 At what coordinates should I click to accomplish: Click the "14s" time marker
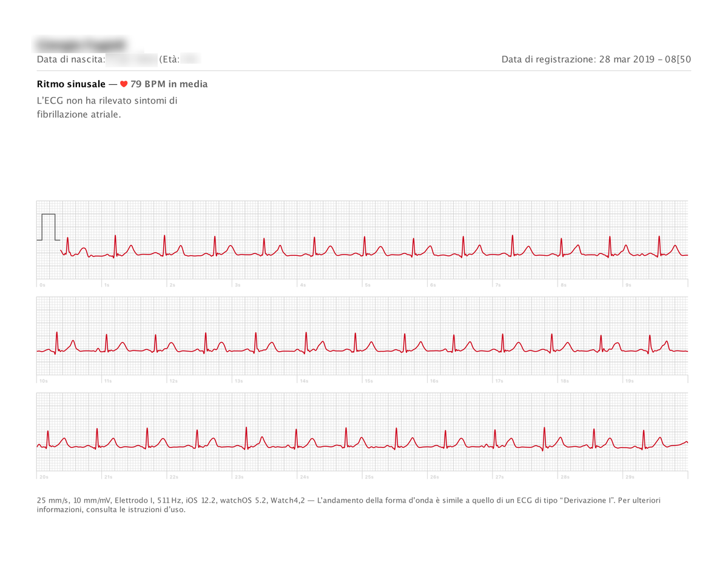point(304,381)
